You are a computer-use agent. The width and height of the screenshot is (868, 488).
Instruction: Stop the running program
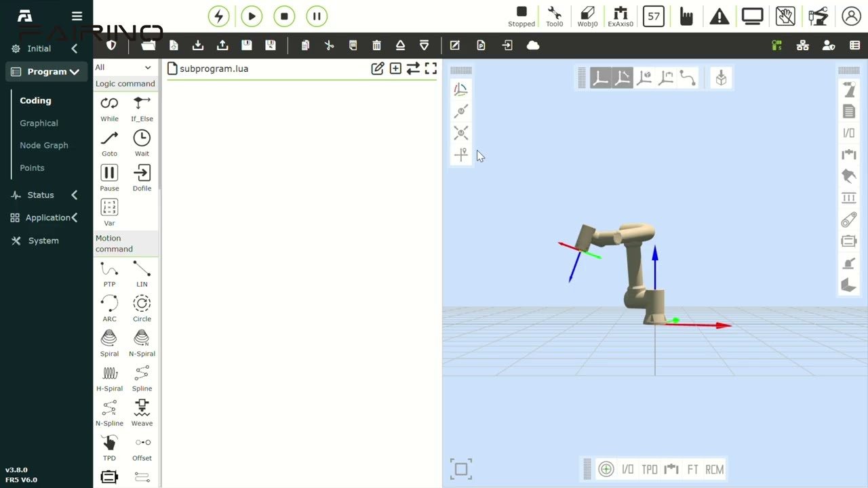click(284, 16)
